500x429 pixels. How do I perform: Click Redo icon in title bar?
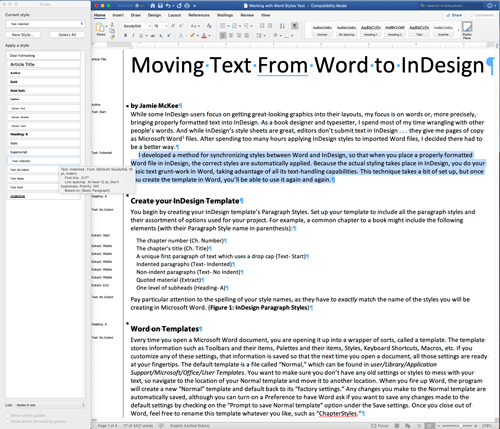coord(179,6)
